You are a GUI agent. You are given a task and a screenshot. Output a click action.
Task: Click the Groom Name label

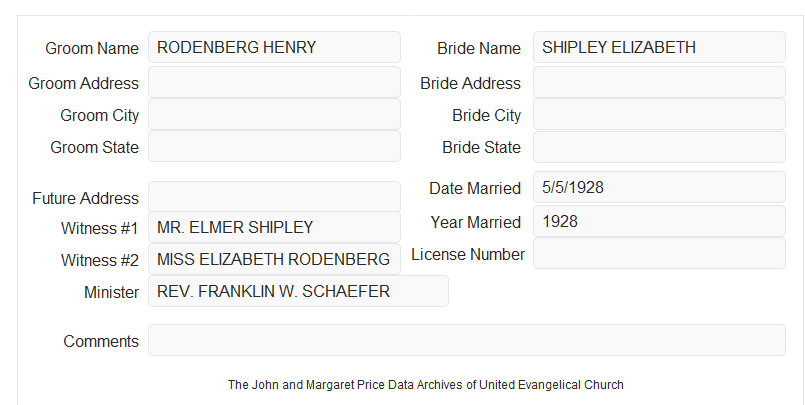tap(92, 48)
